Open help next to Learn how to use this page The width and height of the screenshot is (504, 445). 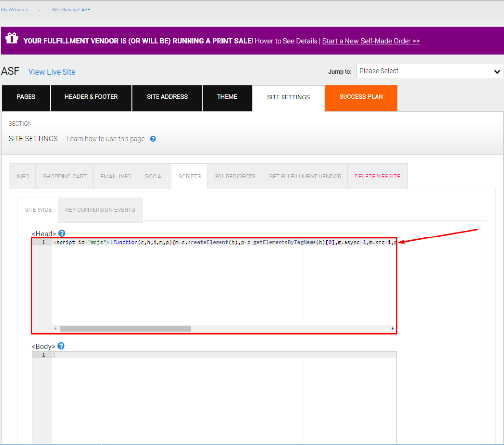(153, 139)
